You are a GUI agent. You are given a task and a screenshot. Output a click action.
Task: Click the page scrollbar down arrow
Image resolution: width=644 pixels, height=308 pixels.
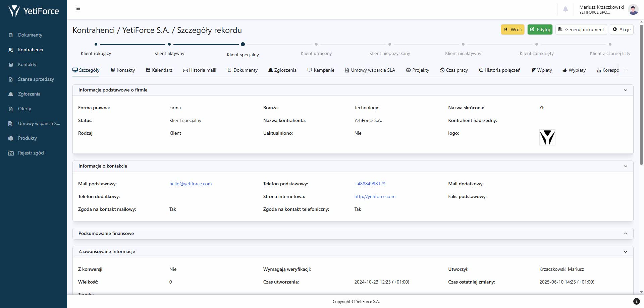click(641, 292)
